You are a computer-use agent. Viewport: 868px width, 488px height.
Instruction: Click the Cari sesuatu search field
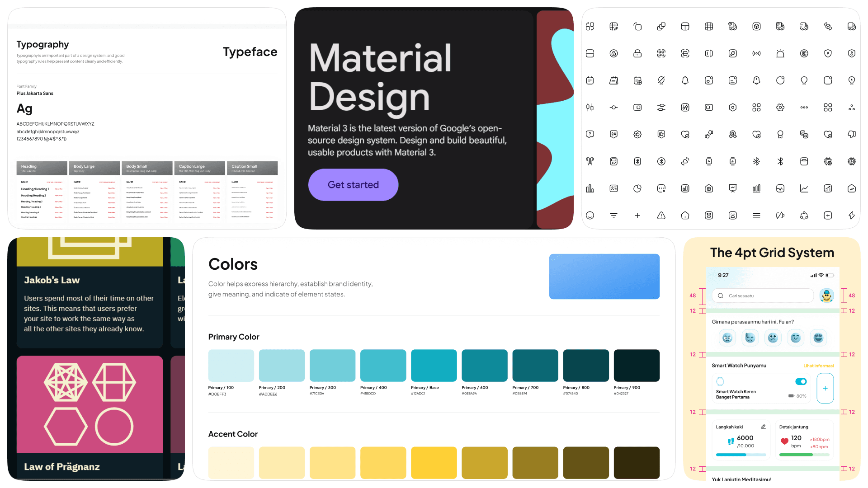763,296
